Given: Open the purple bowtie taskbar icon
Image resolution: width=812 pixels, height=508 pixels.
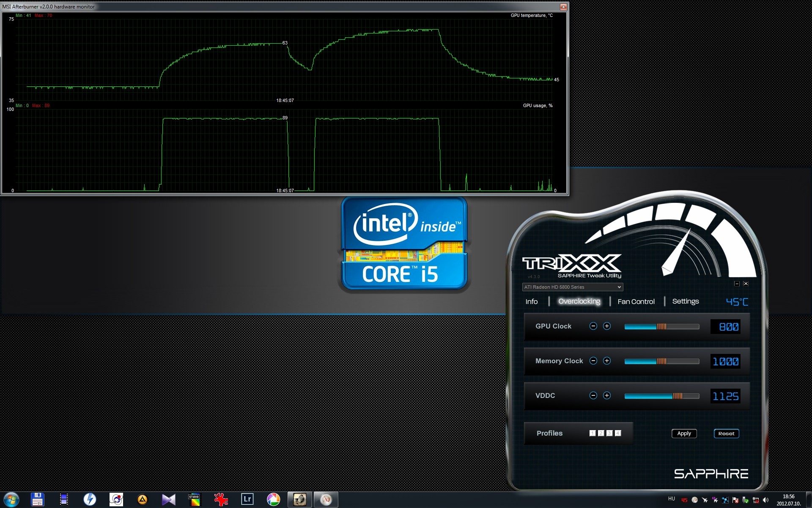Looking at the screenshot, I should point(169,500).
